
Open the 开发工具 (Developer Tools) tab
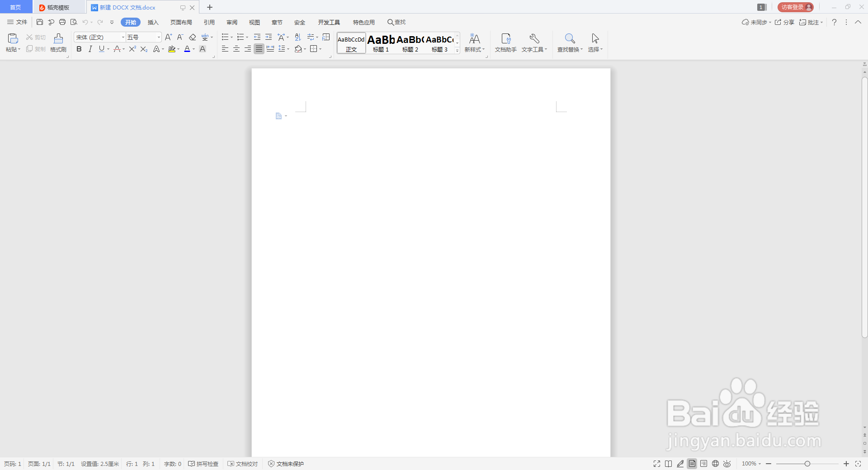(329, 22)
